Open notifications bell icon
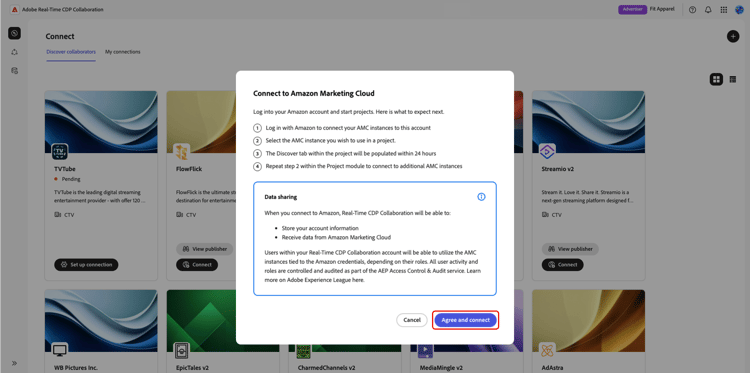Viewport: 750px width, 373px height. tap(708, 10)
